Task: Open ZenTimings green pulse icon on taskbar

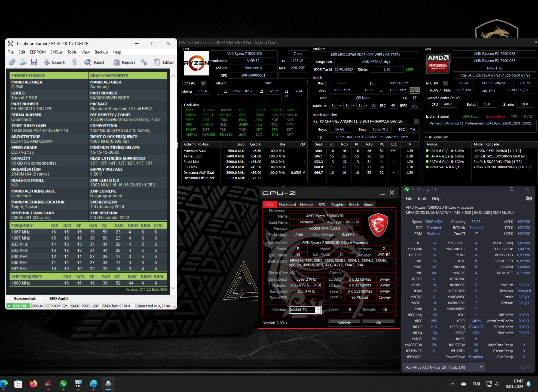Action: click(x=63, y=384)
